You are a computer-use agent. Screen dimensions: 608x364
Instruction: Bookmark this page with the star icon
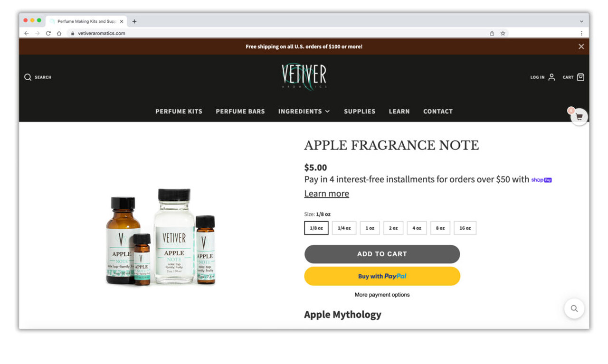tap(503, 33)
